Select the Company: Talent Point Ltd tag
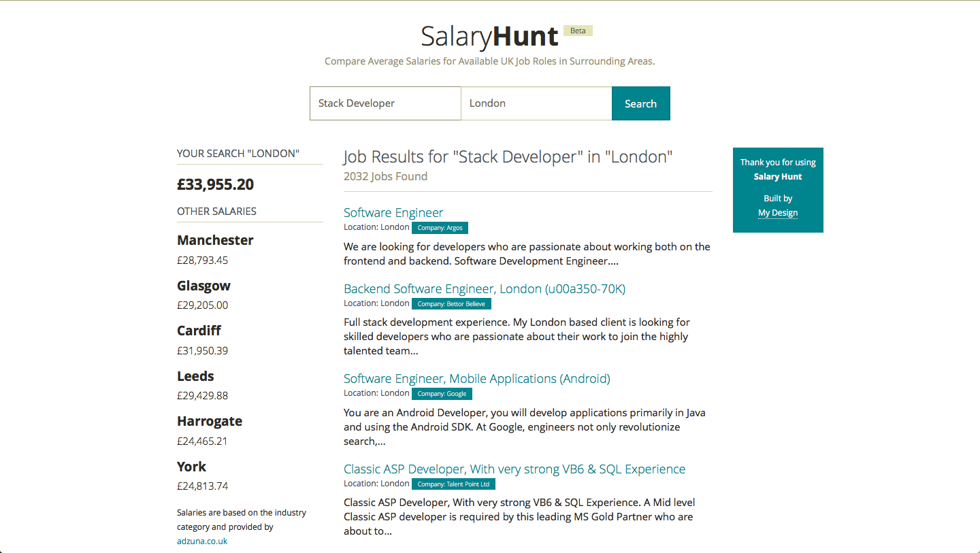The width and height of the screenshot is (980, 553). [x=453, y=484]
